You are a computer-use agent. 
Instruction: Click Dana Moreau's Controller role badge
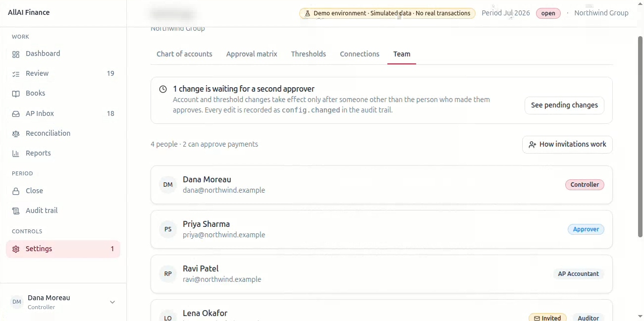point(585,185)
